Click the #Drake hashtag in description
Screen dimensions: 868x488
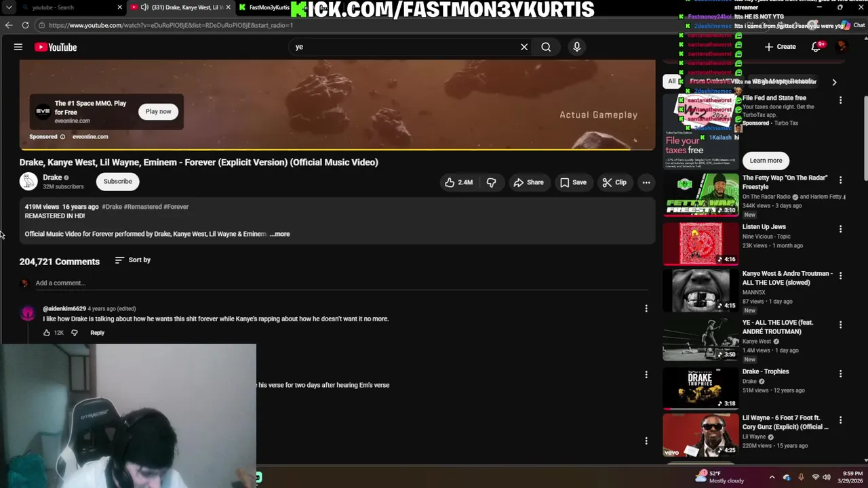pos(112,207)
